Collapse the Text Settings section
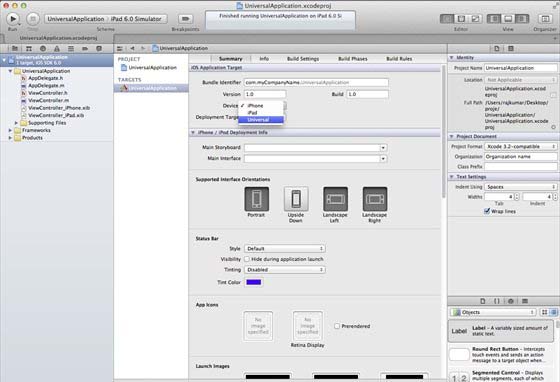The image size is (560, 382). [451, 177]
